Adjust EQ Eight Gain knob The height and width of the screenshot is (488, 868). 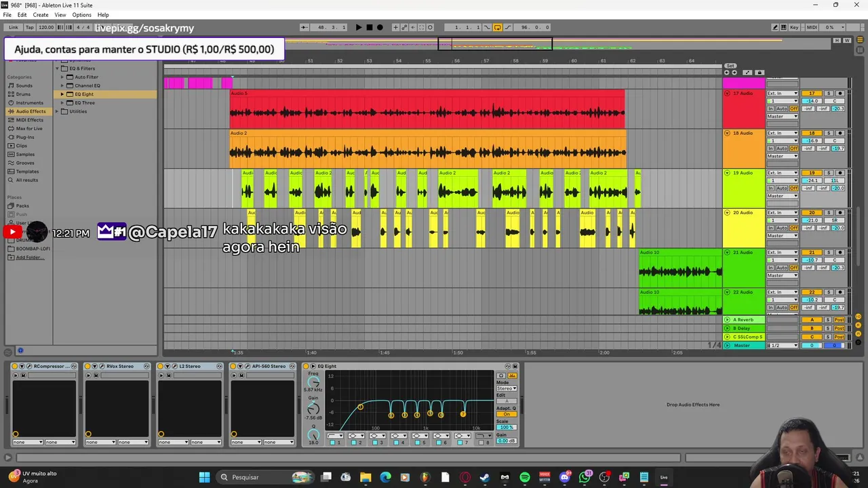click(313, 409)
